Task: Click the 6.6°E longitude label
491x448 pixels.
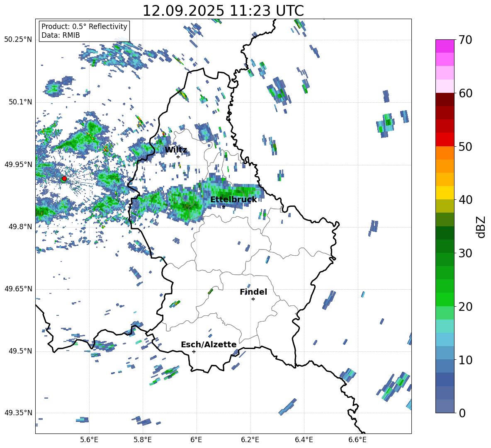Action: [357, 440]
